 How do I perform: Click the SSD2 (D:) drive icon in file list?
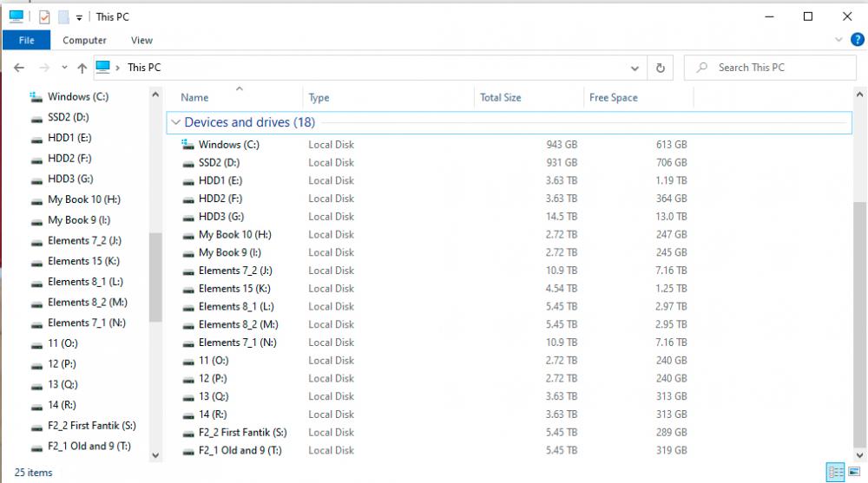[x=188, y=163]
